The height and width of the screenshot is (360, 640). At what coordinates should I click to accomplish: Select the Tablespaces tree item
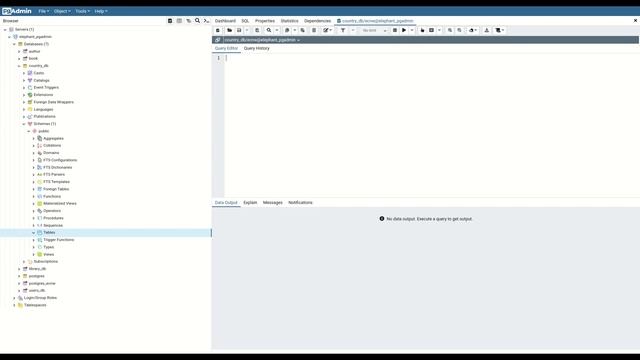click(35, 305)
